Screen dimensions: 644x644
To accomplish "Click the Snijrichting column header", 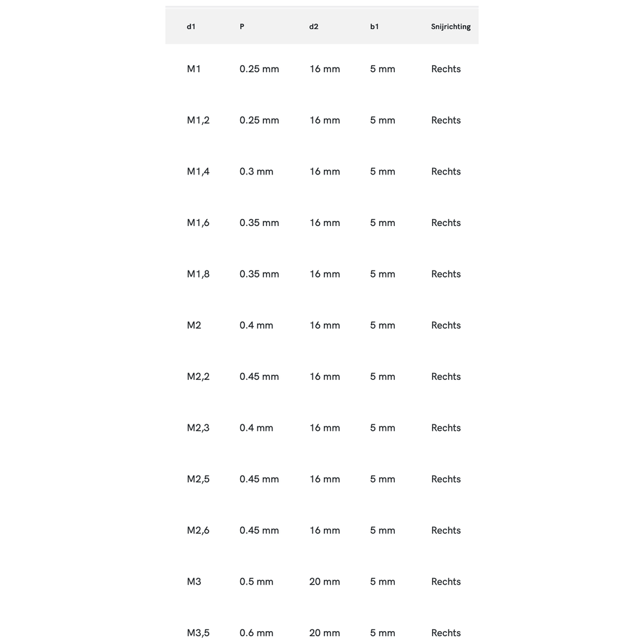I will (x=451, y=26).
